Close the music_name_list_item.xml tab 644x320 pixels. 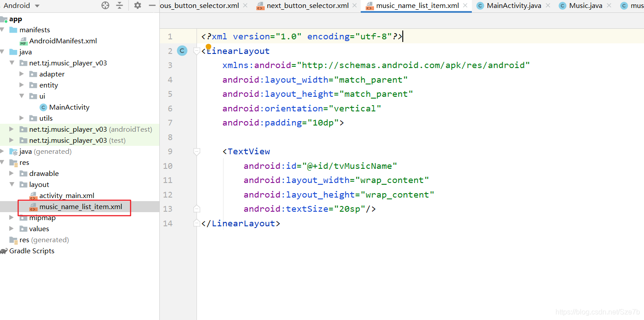(x=466, y=6)
